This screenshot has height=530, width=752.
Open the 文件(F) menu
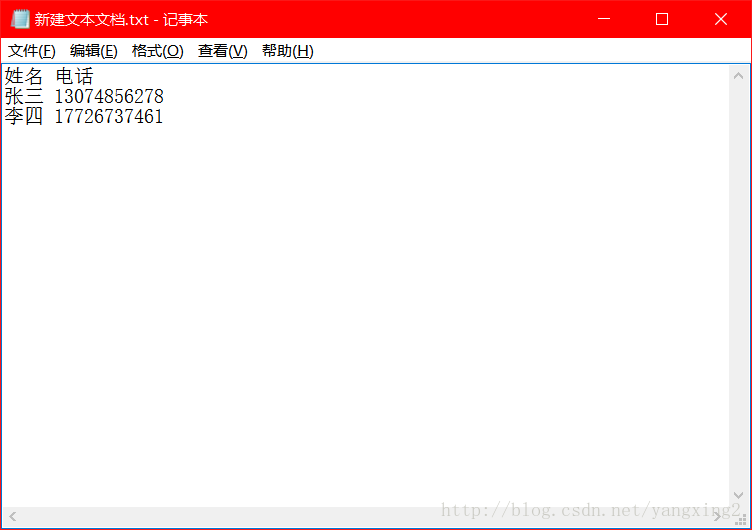[x=32, y=51]
